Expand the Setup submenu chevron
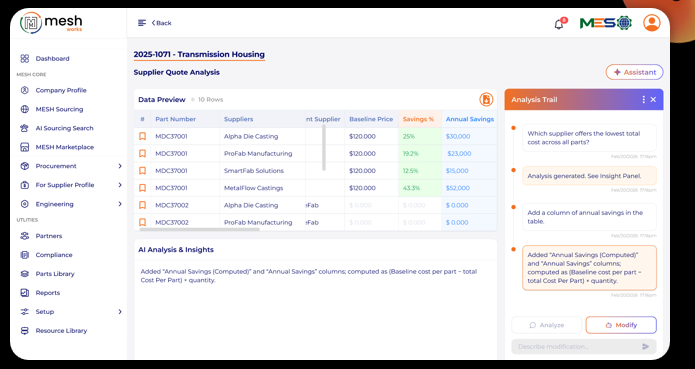 (x=120, y=312)
